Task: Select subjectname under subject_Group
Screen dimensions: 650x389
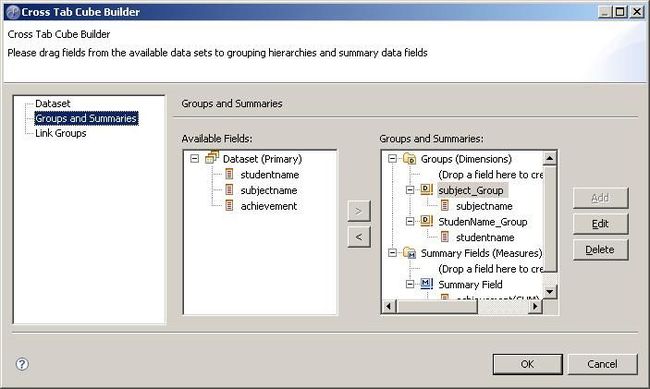Action: pyautogui.click(x=484, y=206)
